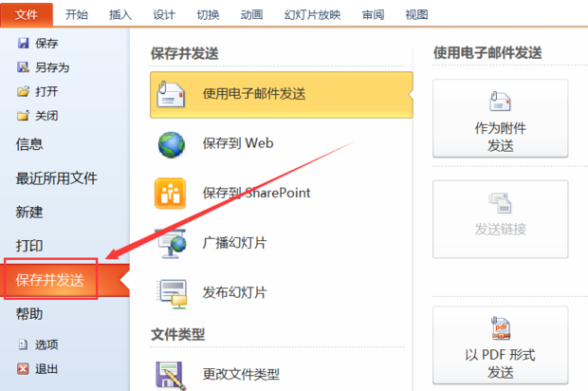Open the 动画 ribbon tab
This screenshot has height=391, width=588.
pos(251,14)
